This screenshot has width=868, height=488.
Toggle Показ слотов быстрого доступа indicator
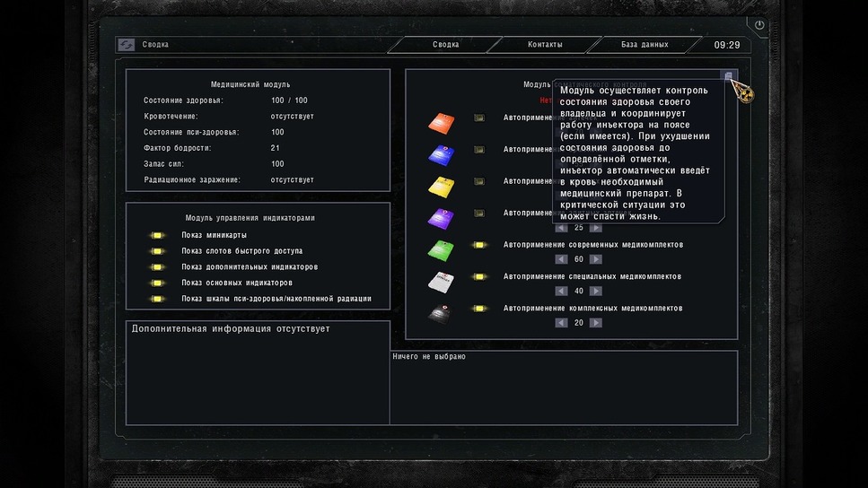(157, 251)
